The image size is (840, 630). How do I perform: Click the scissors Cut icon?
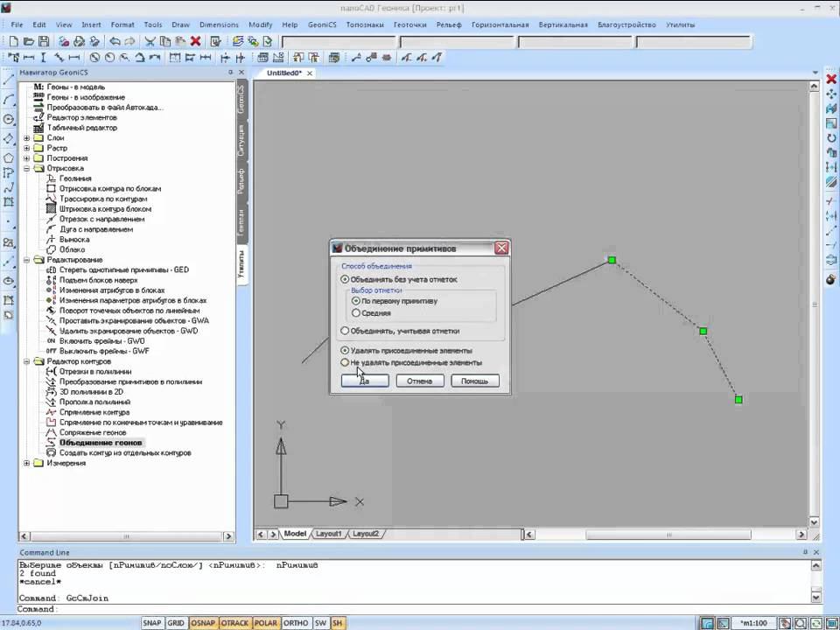tap(150, 41)
